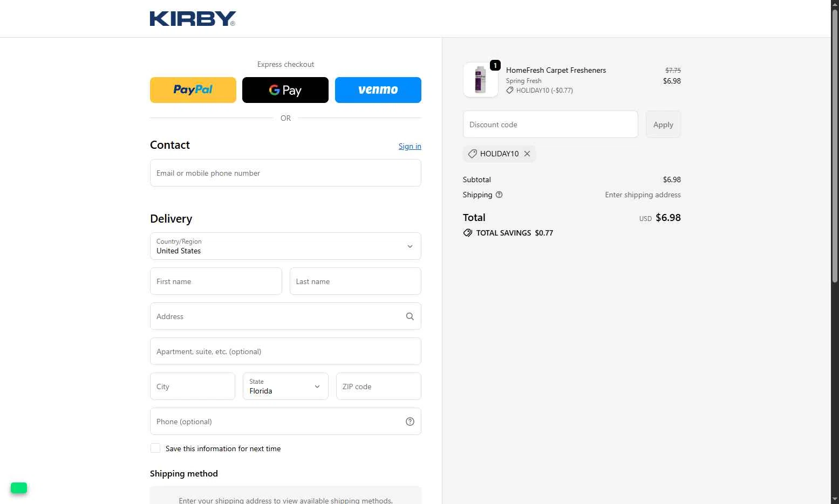
Task: Pay with the PayPal express button
Action: (193, 90)
